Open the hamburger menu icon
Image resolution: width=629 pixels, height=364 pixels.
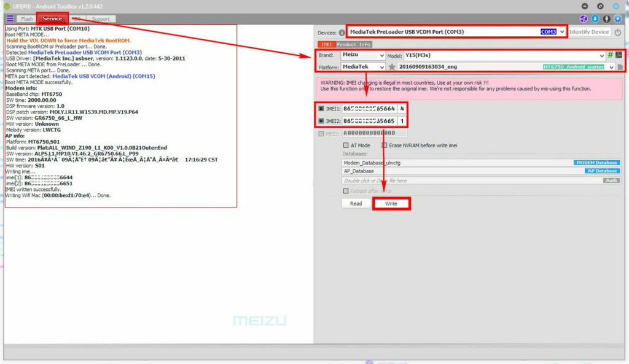9,18
